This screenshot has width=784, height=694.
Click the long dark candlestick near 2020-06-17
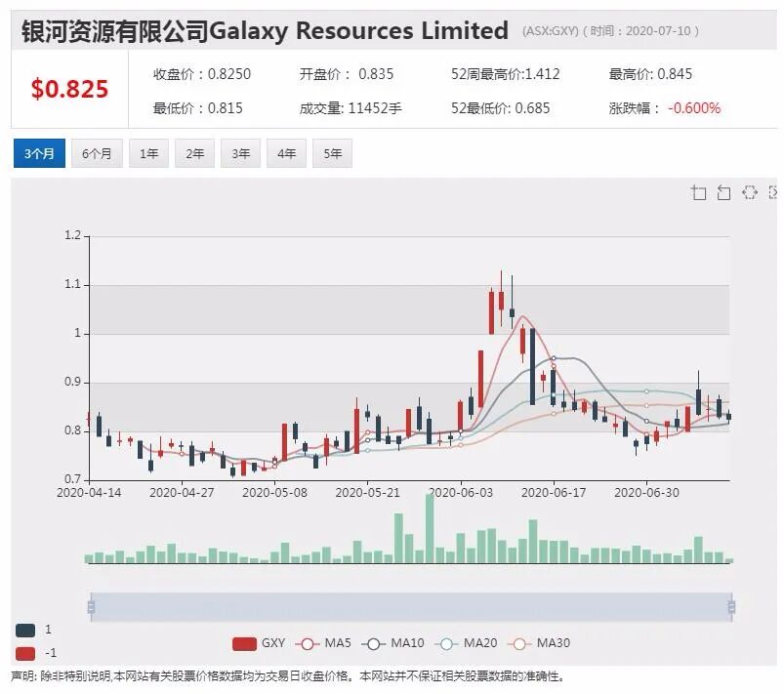(532, 366)
